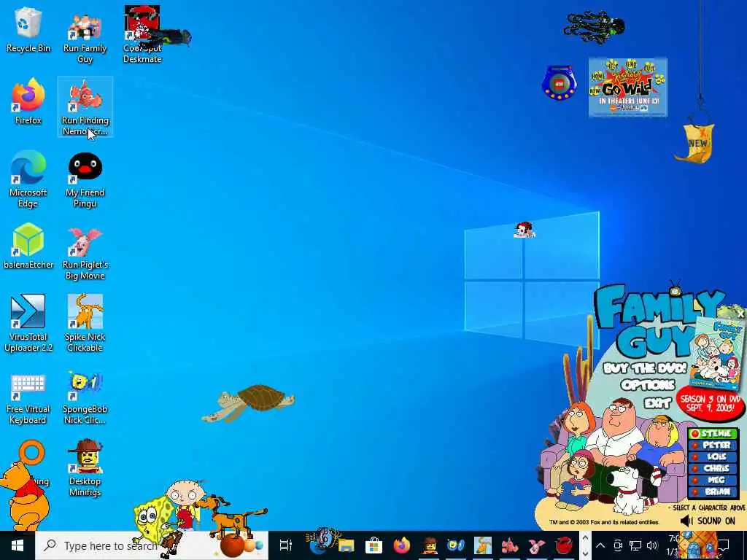Switch to SpongeBob taskbar icon

455,545
